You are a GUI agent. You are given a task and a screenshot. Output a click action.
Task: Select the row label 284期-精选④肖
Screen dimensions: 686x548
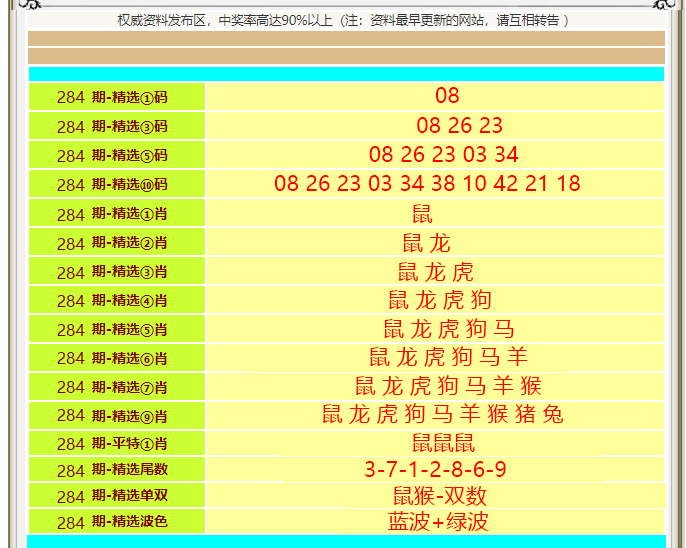coord(112,300)
